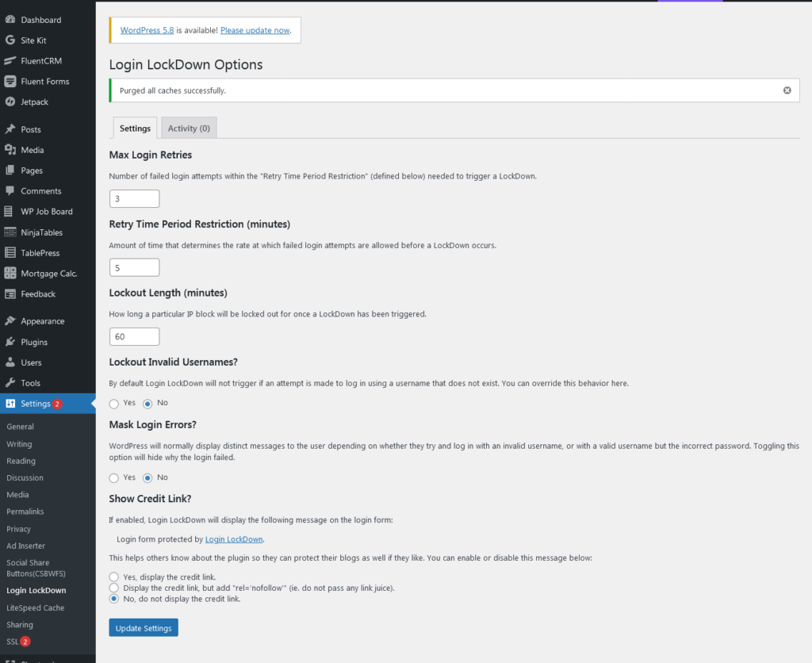Screen dimensions: 812x663
Task: Click the Fluent Forms icon
Action: coord(12,81)
